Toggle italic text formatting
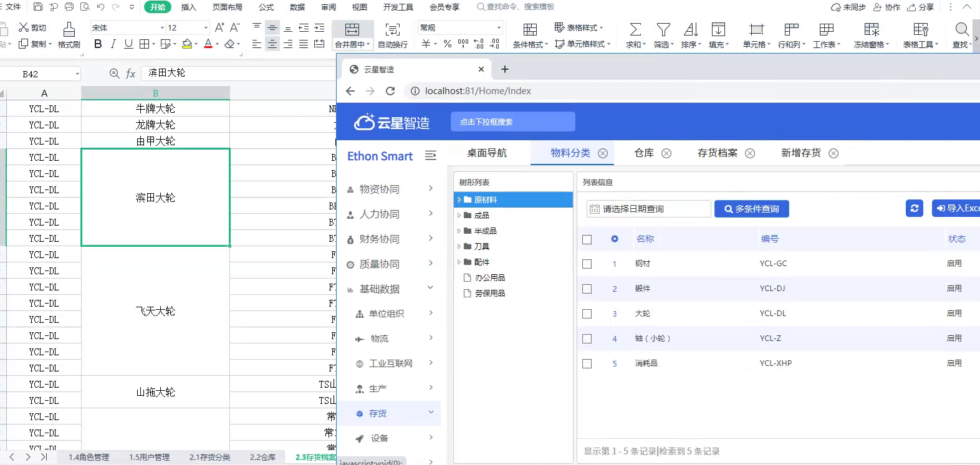 click(113, 44)
